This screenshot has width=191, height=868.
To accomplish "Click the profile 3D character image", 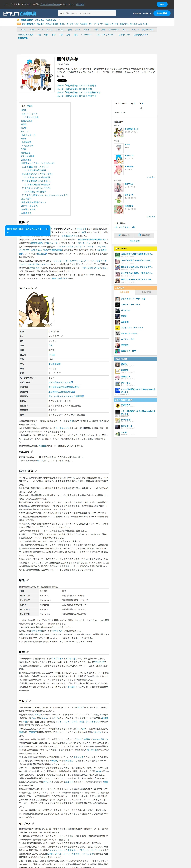I will click(37, 309).
